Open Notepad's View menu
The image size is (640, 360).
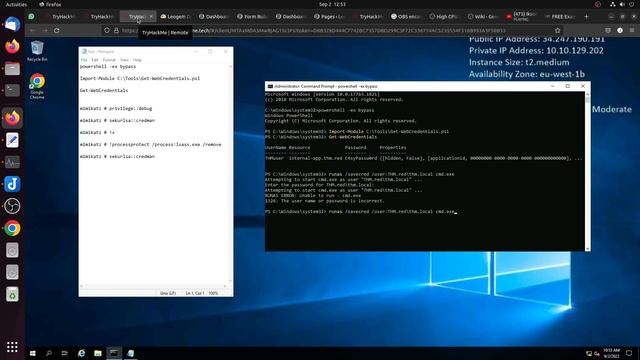coord(124,60)
